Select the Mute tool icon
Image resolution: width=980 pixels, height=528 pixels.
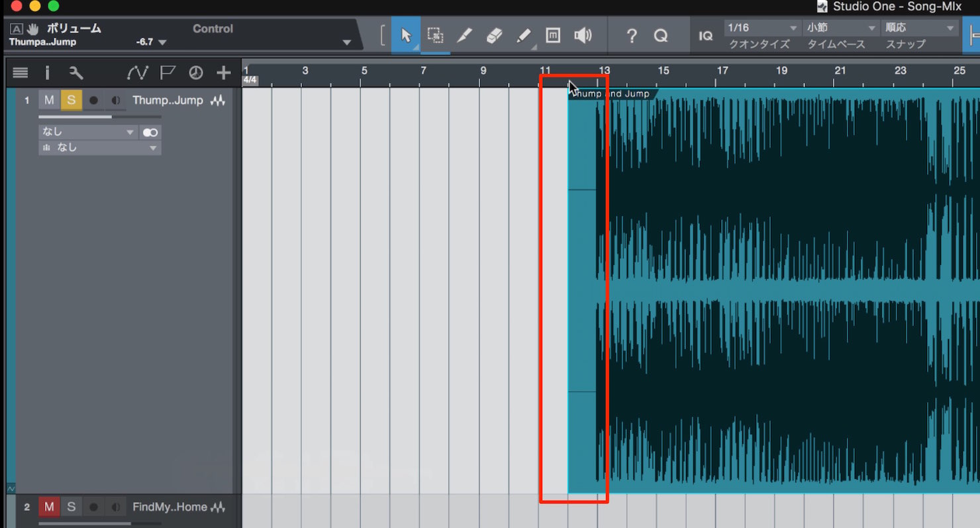pos(553,35)
